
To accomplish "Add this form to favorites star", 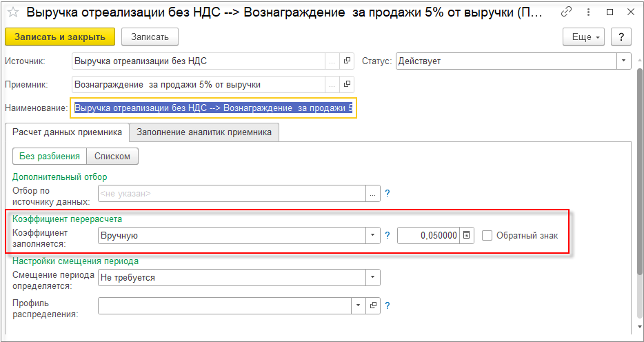I will tap(12, 12).
